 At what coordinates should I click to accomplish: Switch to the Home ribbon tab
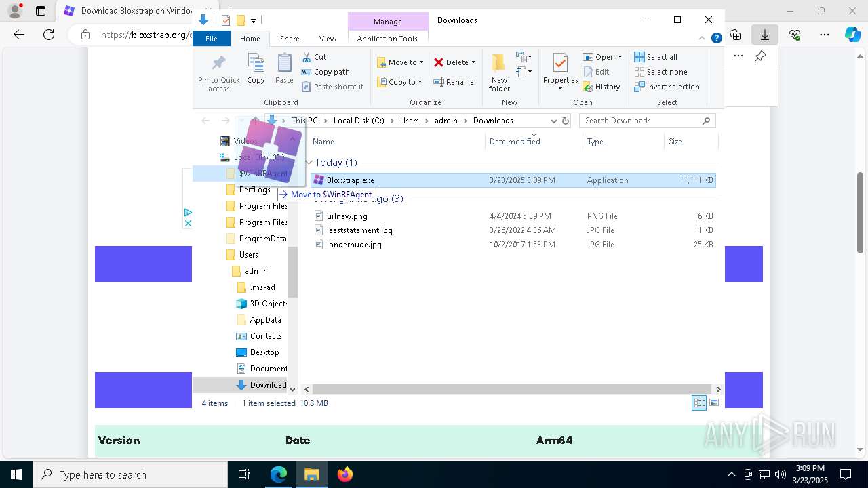click(x=250, y=39)
